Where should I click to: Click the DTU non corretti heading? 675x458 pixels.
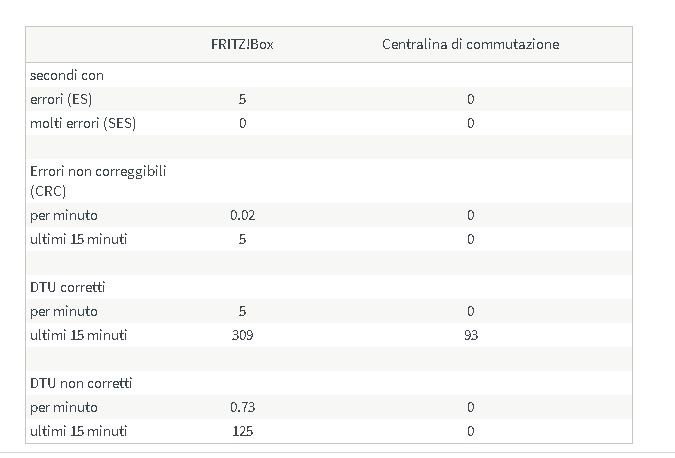click(81, 383)
